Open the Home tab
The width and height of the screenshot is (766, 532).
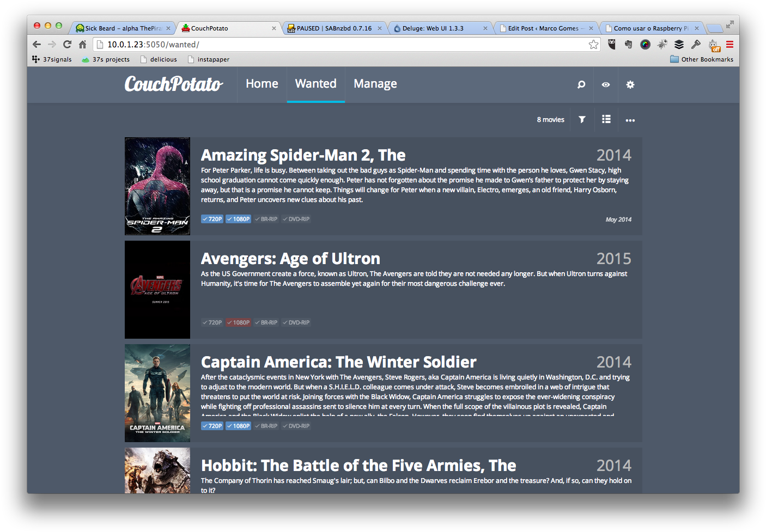[x=262, y=84]
